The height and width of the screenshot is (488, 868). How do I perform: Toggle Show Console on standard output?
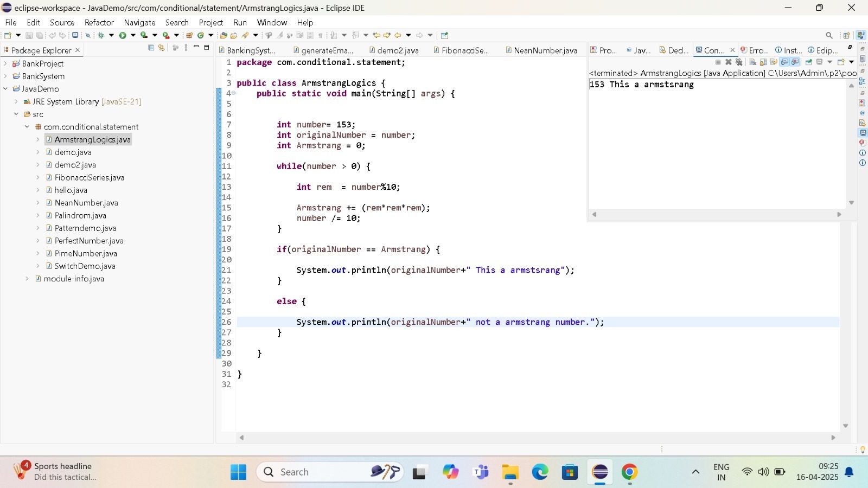click(x=784, y=62)
